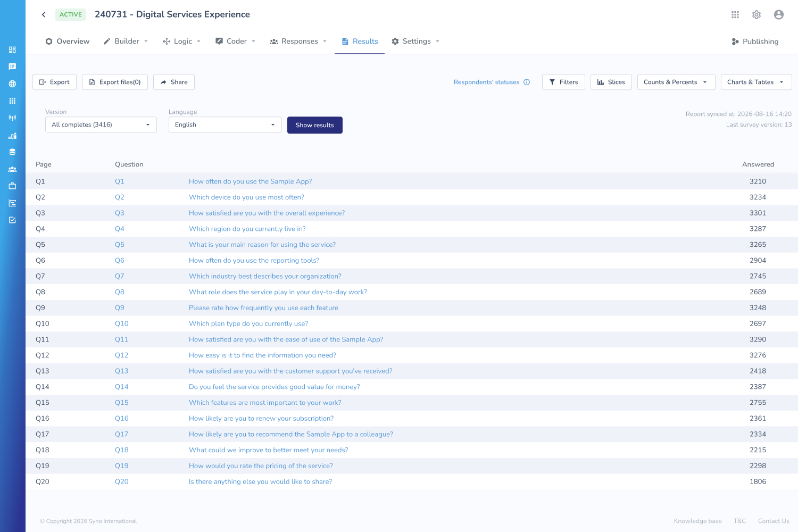The width and height of the screenshot is (798, 532).
Task: Go to Publishing
Action: click(x=755, y=41)
